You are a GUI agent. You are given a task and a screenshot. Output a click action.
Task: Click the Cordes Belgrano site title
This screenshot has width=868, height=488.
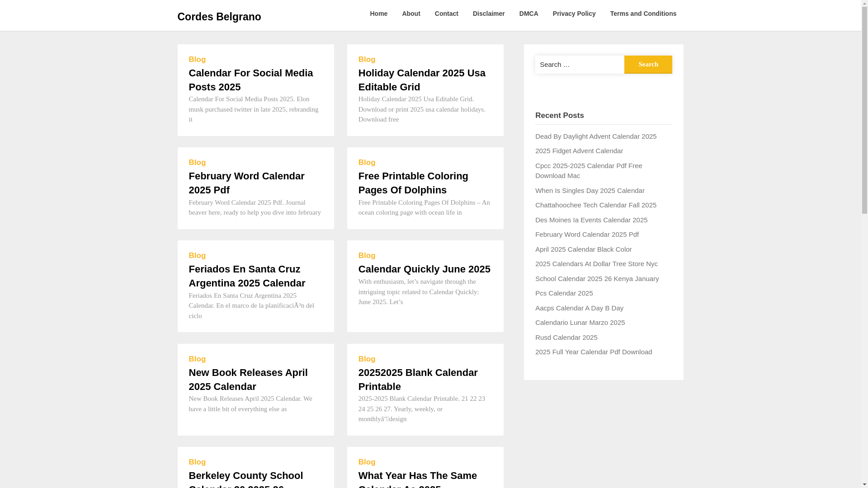[219, 17]
